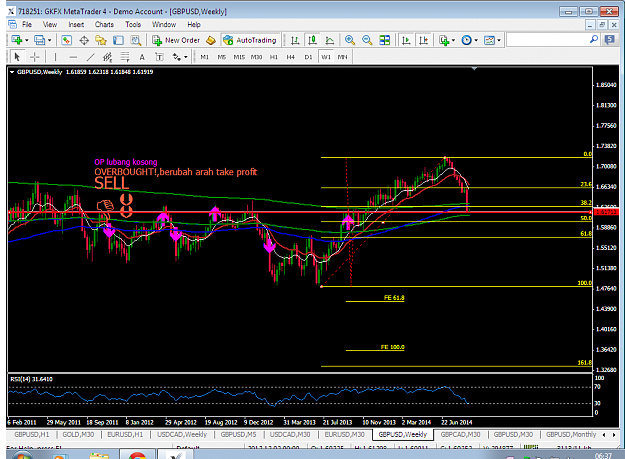
Task: Switch chart to M30 timeframe
Action: pos(256,57)
